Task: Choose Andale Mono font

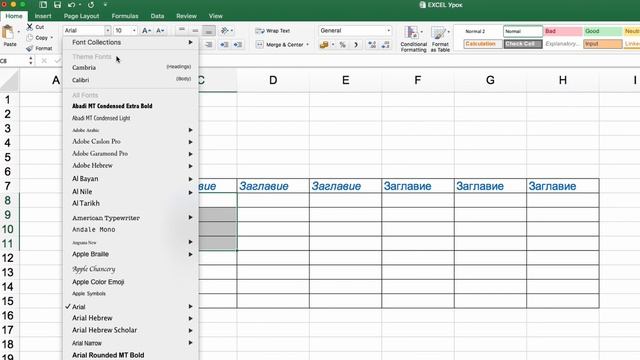Action: pyautogui.click(x=131, y=229)
